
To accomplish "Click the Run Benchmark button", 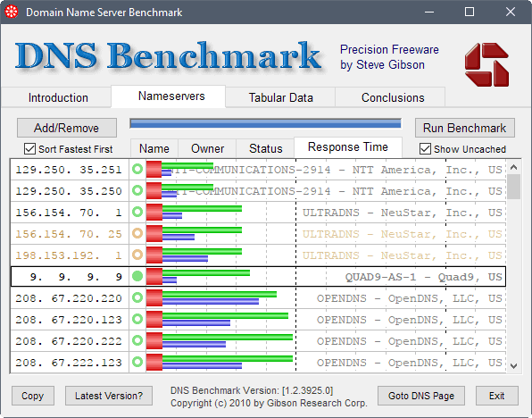I will (x=464, y=128).
